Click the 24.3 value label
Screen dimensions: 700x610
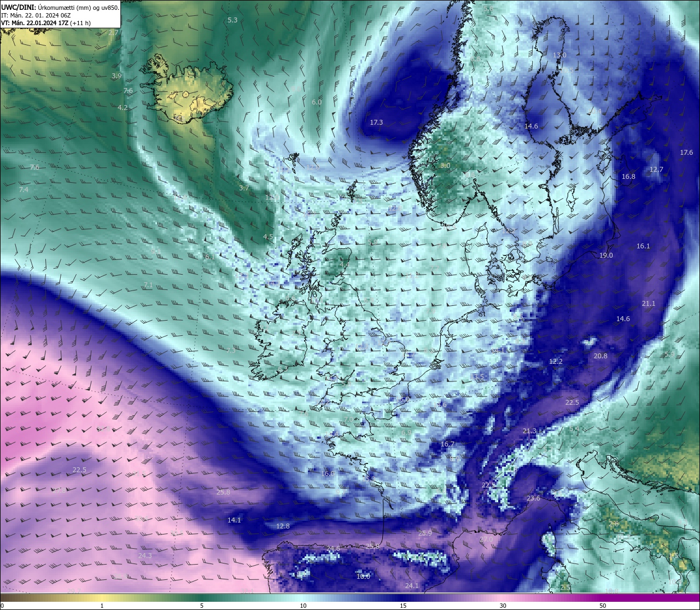(x=145, y=556)
